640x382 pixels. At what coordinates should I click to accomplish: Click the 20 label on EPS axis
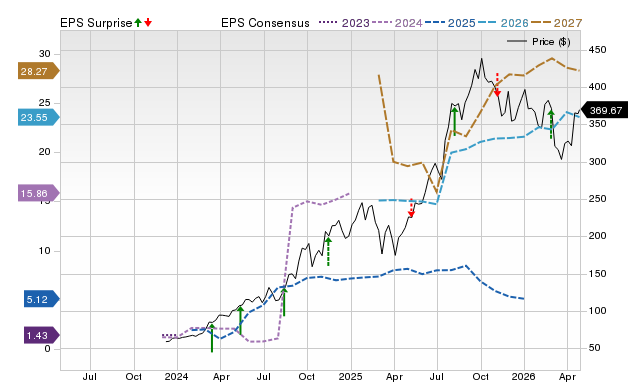click(44, 152)
